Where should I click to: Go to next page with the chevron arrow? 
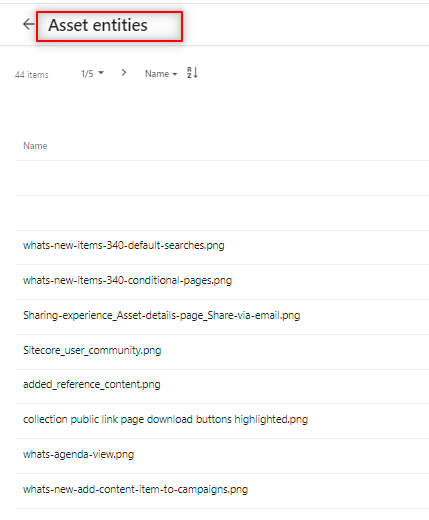coord(124,73)
